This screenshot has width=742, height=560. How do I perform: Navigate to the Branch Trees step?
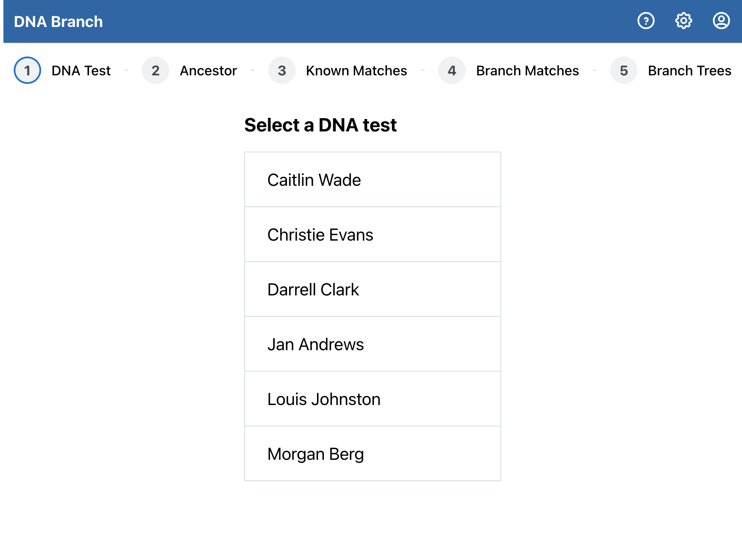click(x=689, y=71)
